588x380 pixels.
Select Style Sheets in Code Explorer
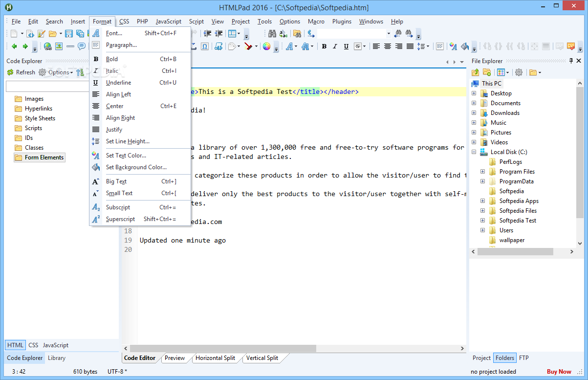pyautogui.click(x=40, y=118)
